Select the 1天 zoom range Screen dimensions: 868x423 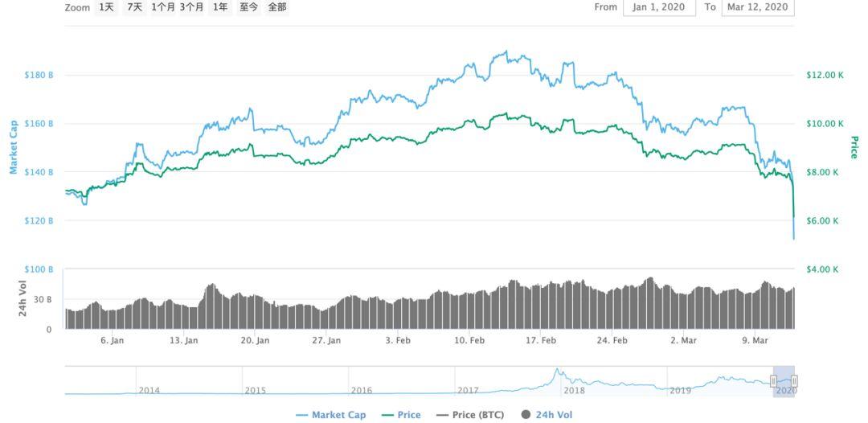(107, 7)
